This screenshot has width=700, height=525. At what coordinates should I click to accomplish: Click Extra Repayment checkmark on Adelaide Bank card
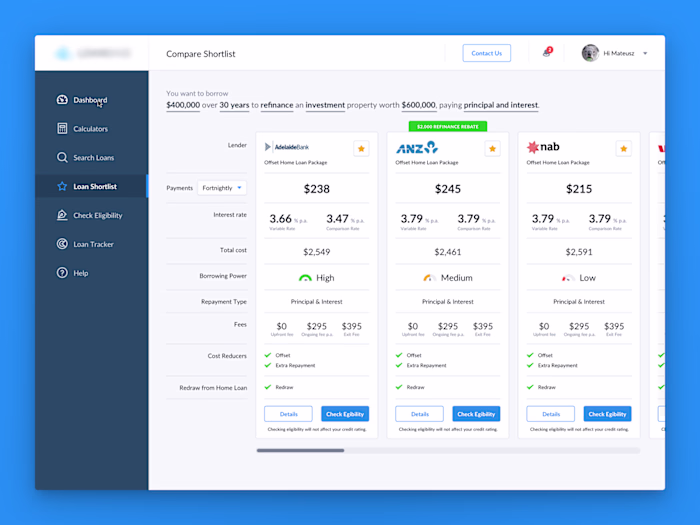(x=268, y=365)
